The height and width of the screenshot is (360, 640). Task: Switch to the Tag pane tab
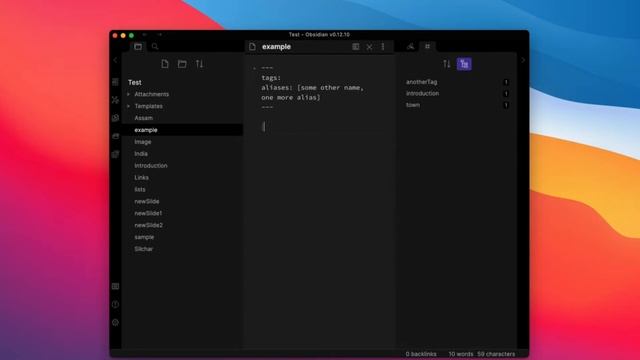tap(427, 47)
